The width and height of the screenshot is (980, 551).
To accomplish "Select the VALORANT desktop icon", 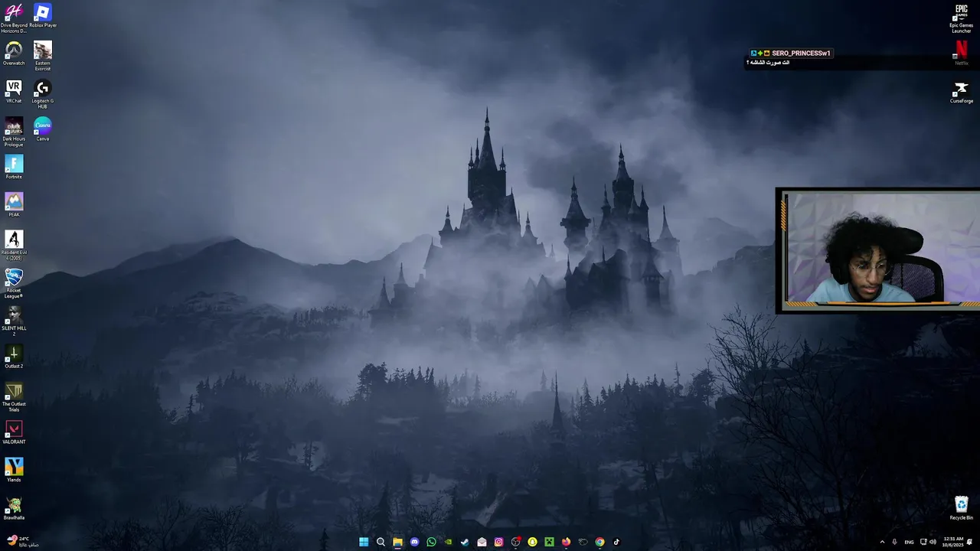I will (14, 432).
